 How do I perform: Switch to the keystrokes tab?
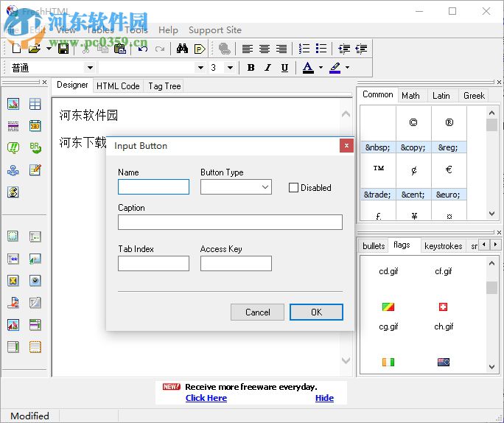(x=444, y=246)
